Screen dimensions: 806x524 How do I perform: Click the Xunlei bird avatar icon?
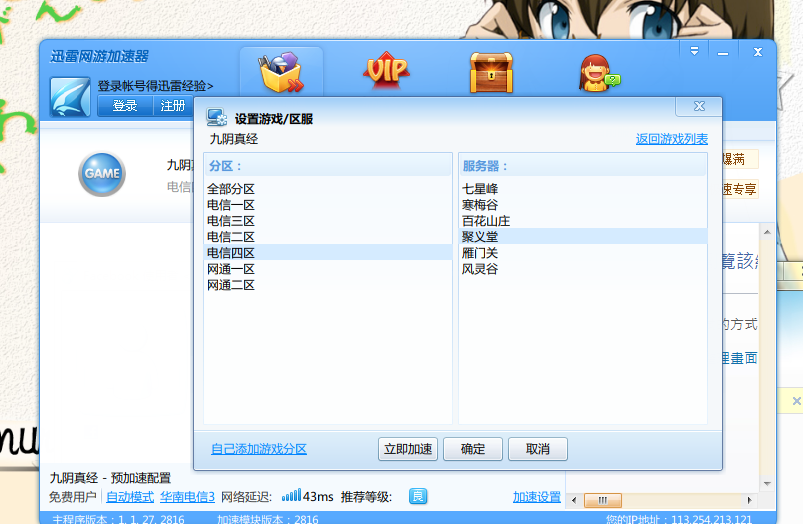pyautogui.click(x=72, y=97)
